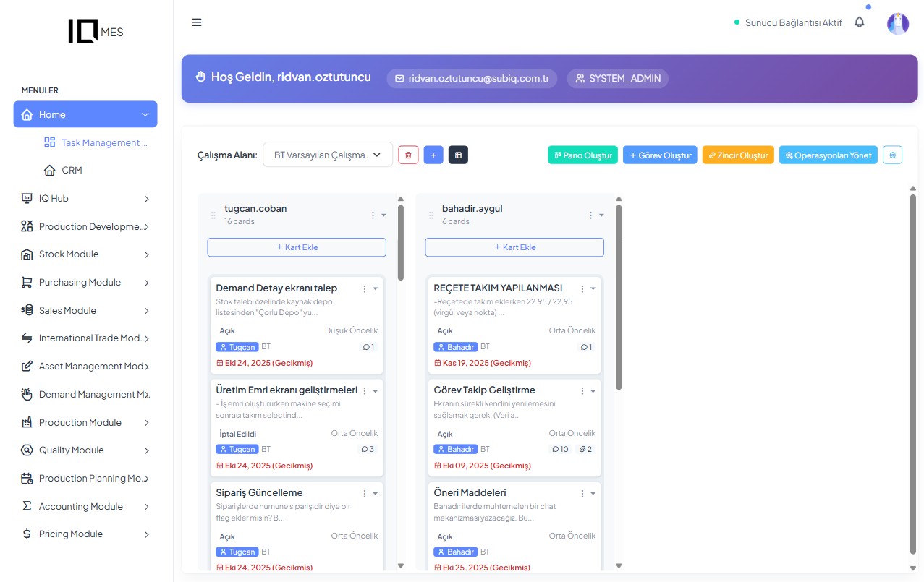This screenshot has width=924, height=582.
Task: Open Task Management in the sidebar
Action: pos(103,142)
